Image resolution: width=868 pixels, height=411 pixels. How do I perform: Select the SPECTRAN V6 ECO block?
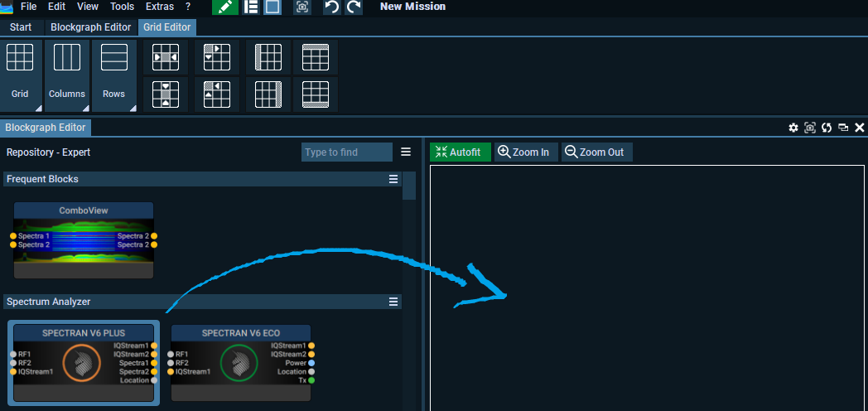(241, 363)
